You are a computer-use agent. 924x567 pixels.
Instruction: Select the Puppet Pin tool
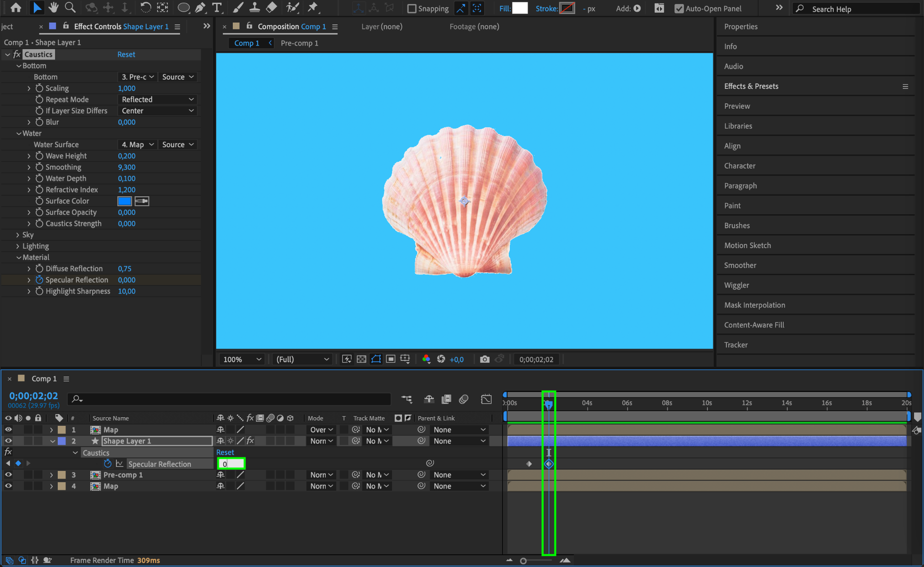coord(312,8)
